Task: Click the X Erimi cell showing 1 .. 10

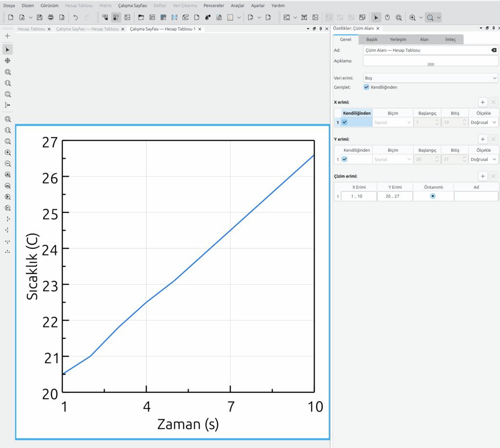Action: pyautogui.click(x=359, y=196)
